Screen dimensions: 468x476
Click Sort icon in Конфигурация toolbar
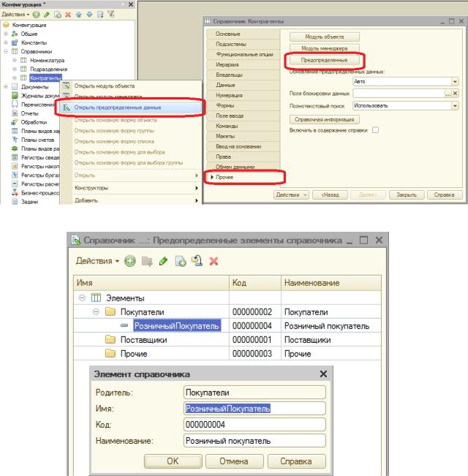100,15
